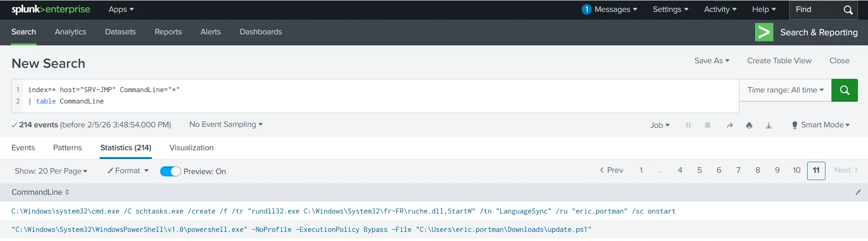Open the Smart Mode dropdown
Image resolution: width=868 pixels, height=241 pixels.
(x=820, y=125)
